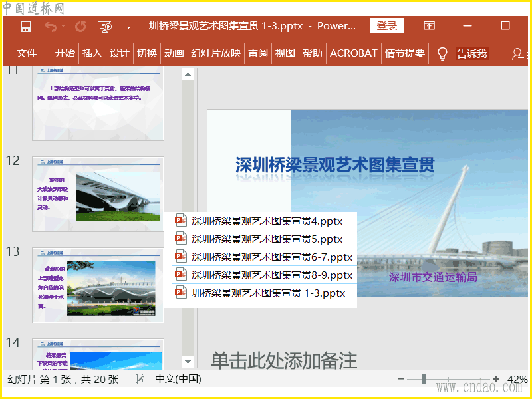532x399 pixels.
Task: Click slide panel scroll down arrow
Action: tap(188, 362)
